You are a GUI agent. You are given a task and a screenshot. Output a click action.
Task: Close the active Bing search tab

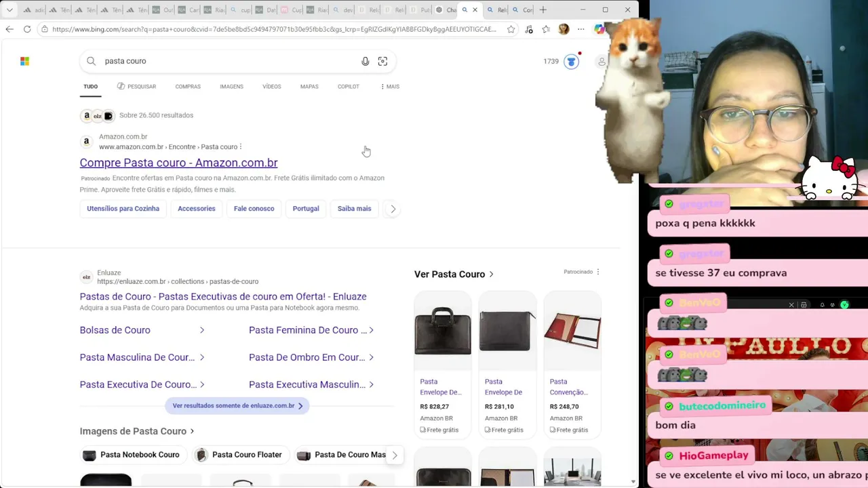475,9
